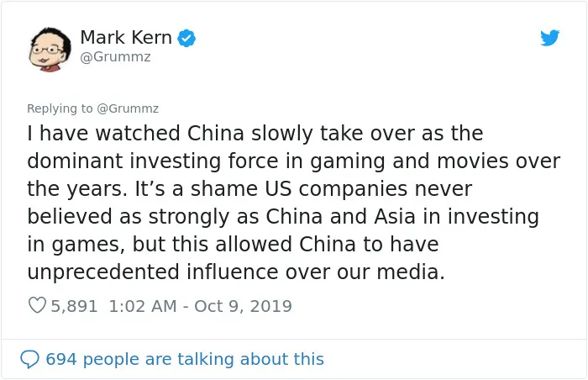The width and height of the screenshot is (588, 380).
Task: Click tweet line beginning "believed as strongly"
Action: [283, 217]
